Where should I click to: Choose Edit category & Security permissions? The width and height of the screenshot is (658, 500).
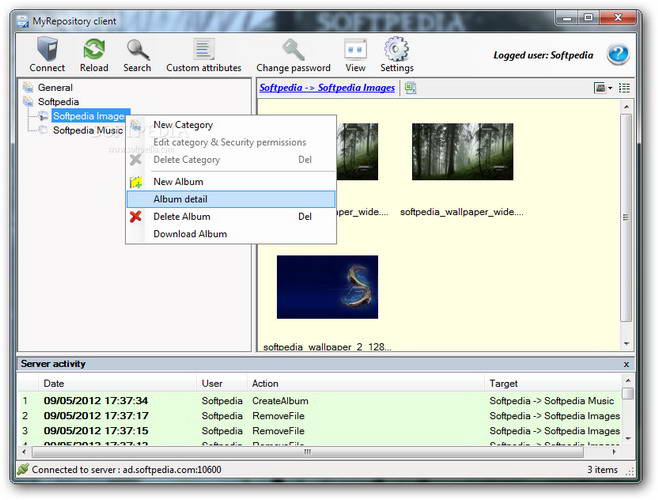pos(231,142)
